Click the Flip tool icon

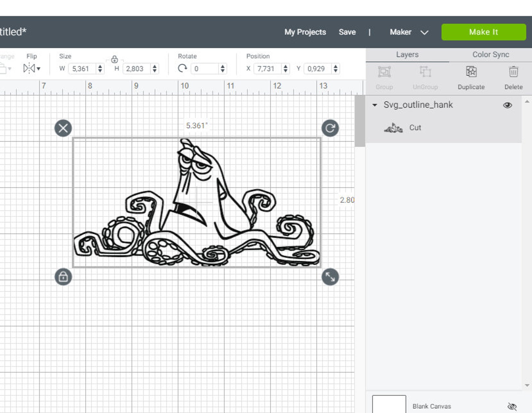(29, 68)
